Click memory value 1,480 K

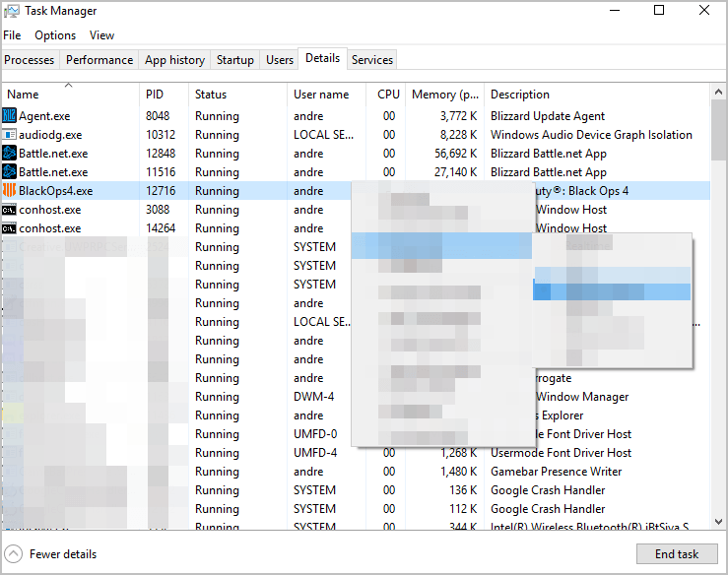(459, 472)
